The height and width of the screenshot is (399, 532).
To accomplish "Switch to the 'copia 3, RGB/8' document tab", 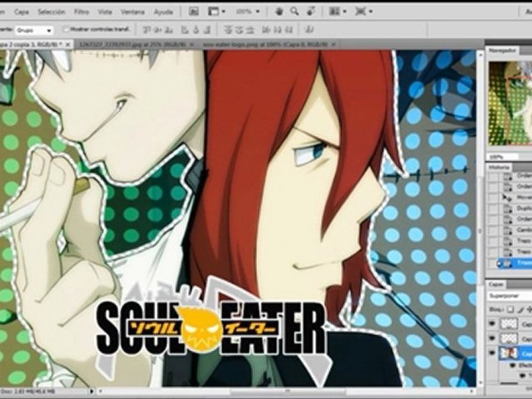I will [x=31, y=44].
